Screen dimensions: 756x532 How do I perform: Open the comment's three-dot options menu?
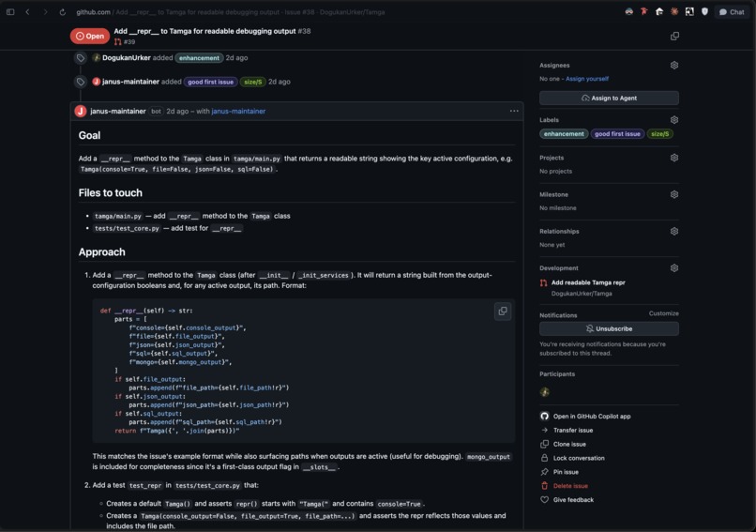tap(514, 111)
